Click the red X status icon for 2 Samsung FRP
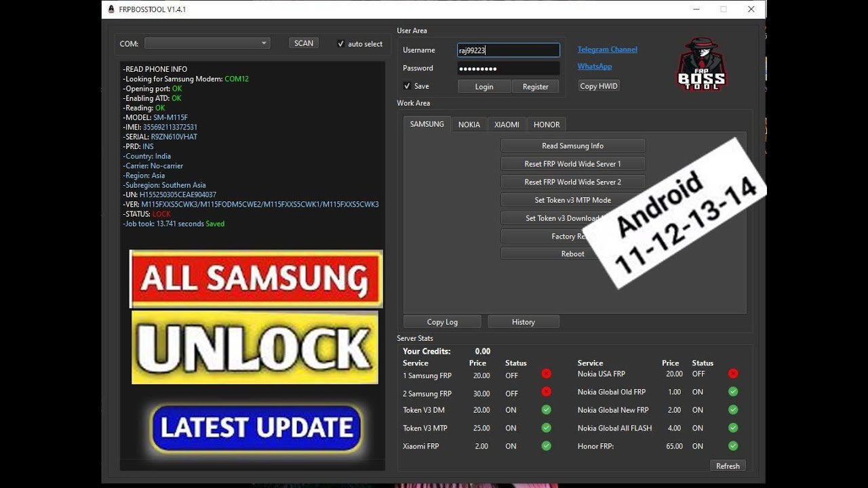868x488 pixels. pyautogui.click(x=546, y=392)
